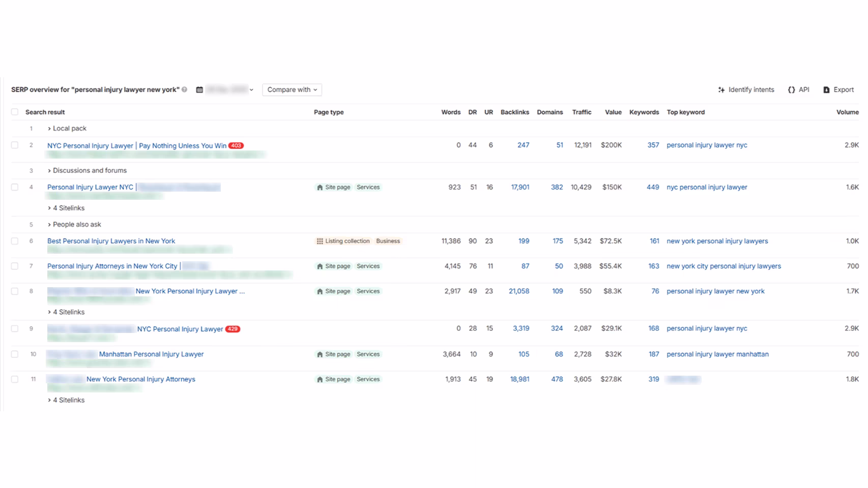The width and height of the screenshot is (868, 488).
Task: Click the Identify intents sparkle icon
Action: pyautogui.click(x=721, y=89)
